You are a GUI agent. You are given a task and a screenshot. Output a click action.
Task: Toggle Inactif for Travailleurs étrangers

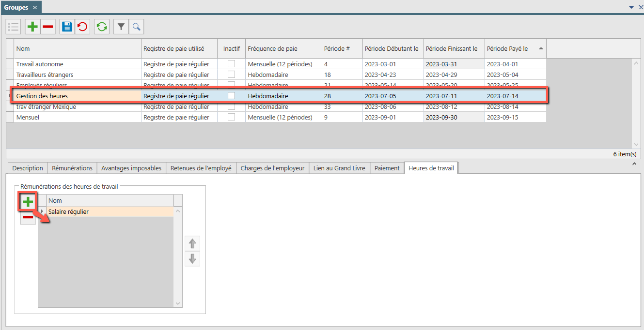[231, 75]
